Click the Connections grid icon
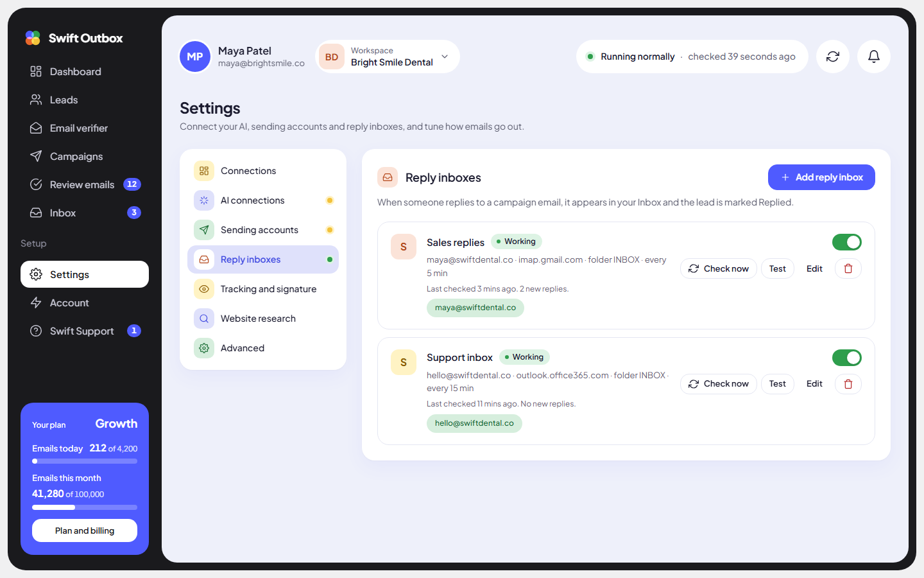924x578 pixels. point(204,171)
